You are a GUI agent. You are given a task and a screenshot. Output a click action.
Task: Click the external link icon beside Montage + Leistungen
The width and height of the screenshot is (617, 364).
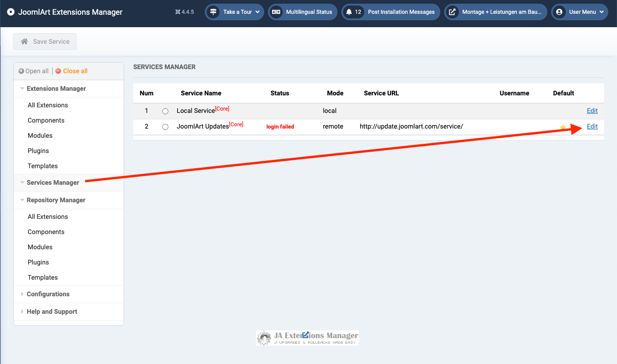(452, 12)
